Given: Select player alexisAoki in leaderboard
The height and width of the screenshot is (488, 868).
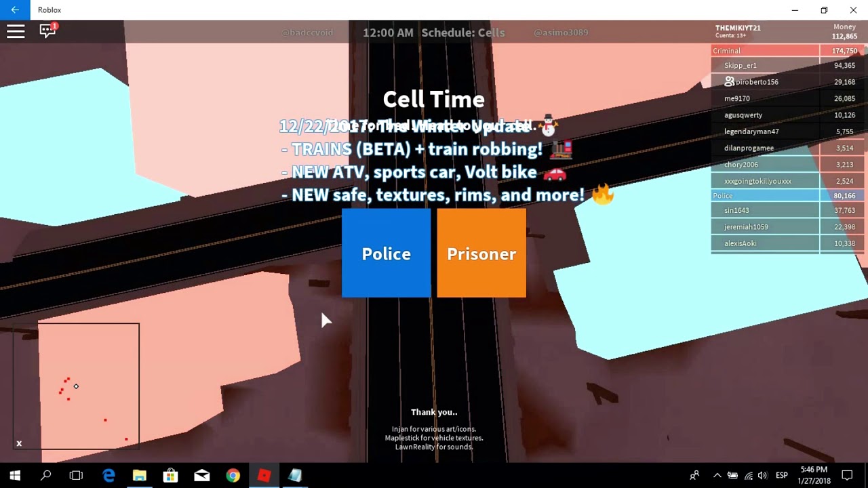Looking at the screenshot, I should click(787, 243).
